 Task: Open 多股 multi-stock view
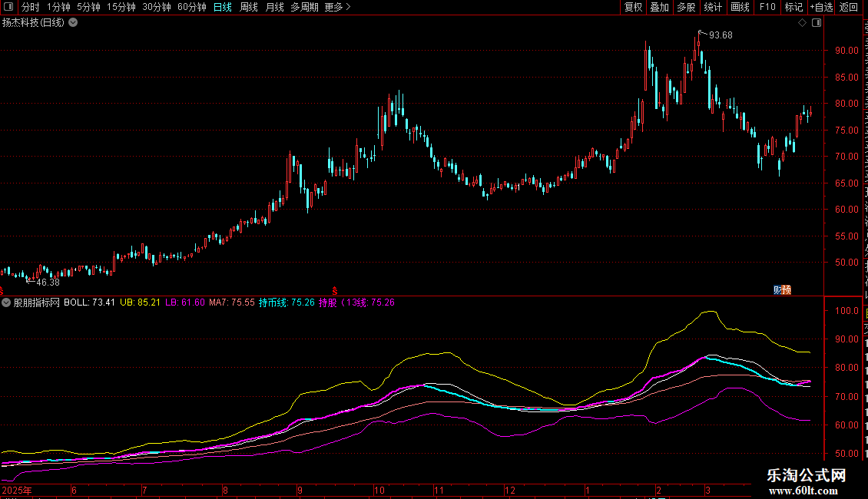[686, 7]
